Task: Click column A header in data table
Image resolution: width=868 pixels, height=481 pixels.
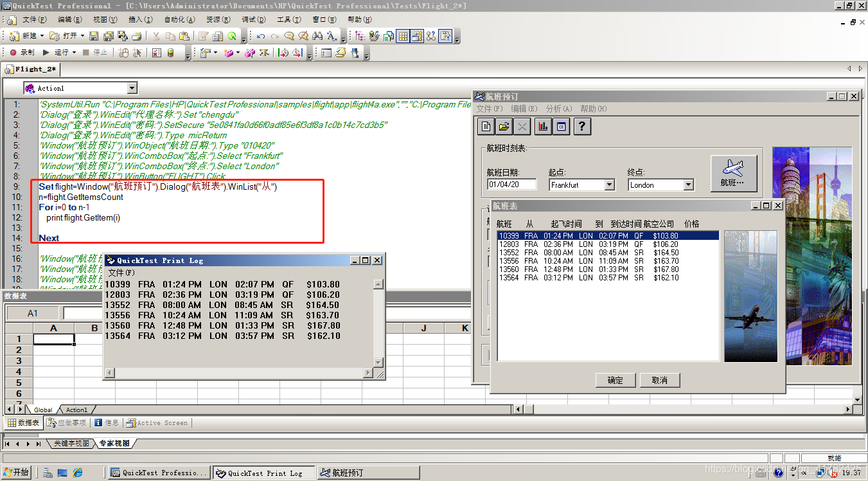Action: tap(53, 328)
